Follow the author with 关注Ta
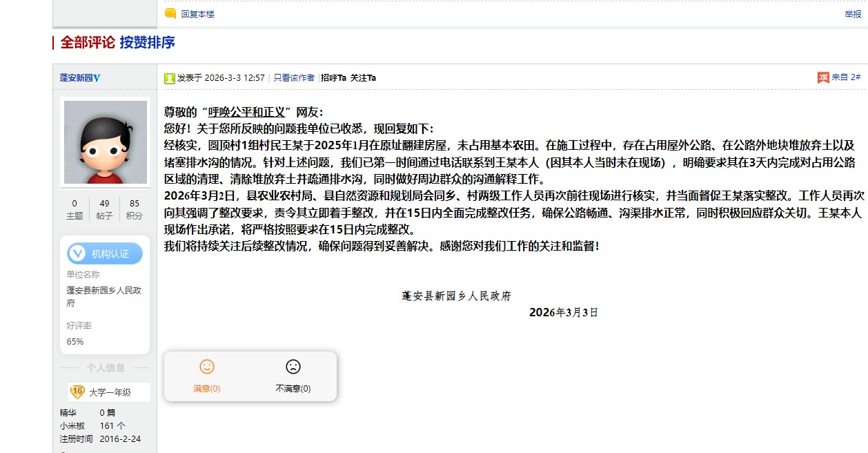The image size is (868, 453). coord(363,78)
